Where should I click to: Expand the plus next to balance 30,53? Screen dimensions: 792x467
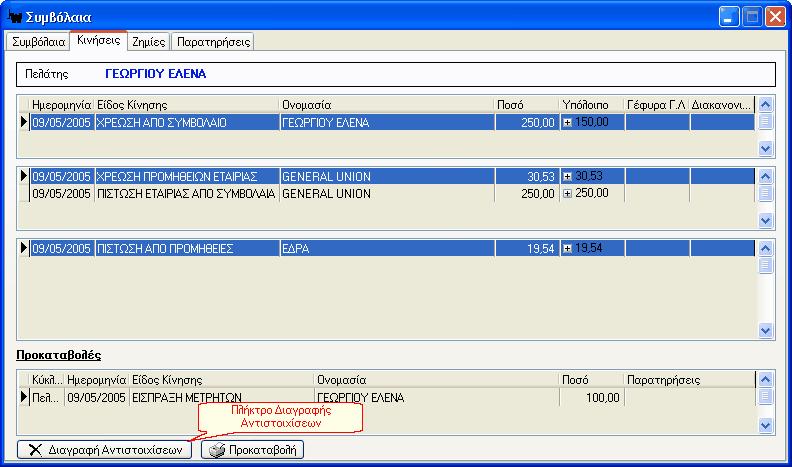click(567, 176)
